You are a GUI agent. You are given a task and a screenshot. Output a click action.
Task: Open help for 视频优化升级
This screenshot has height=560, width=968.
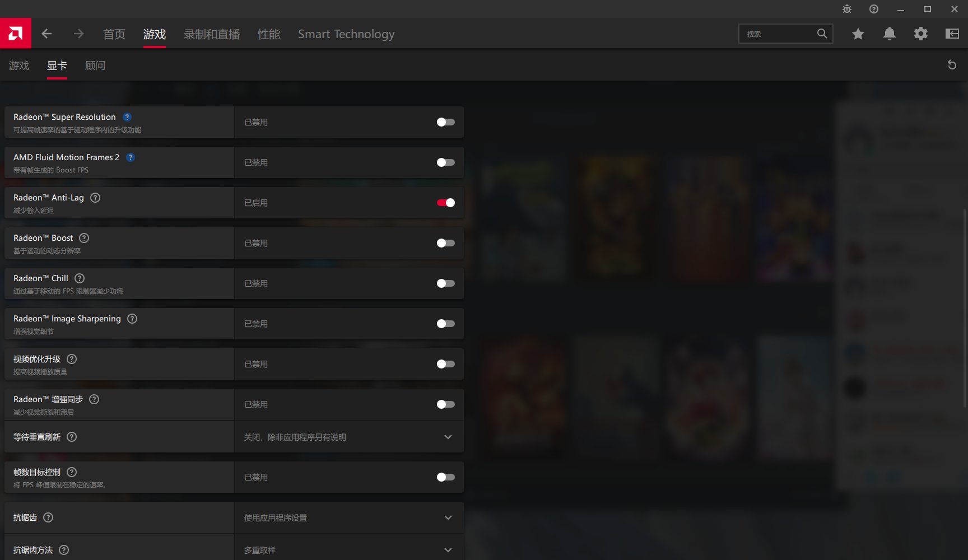(72, 359)
